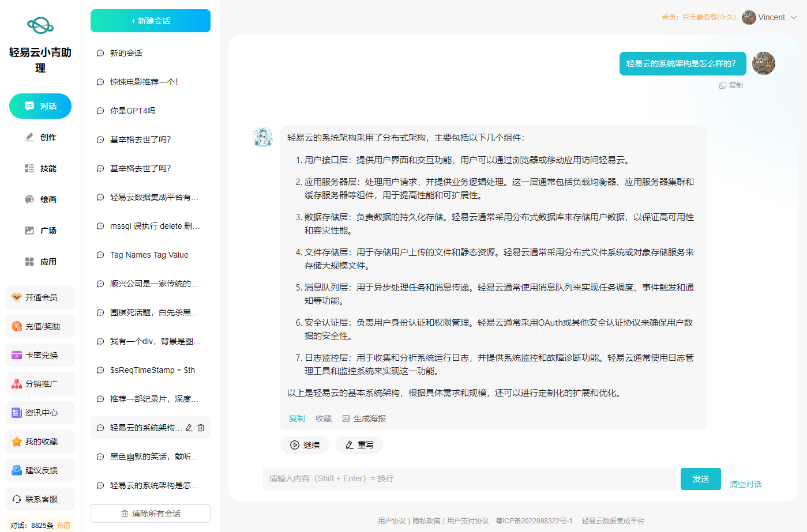
Task: Rename the selected conversation with pencil icon
Action: coord(189,428)
